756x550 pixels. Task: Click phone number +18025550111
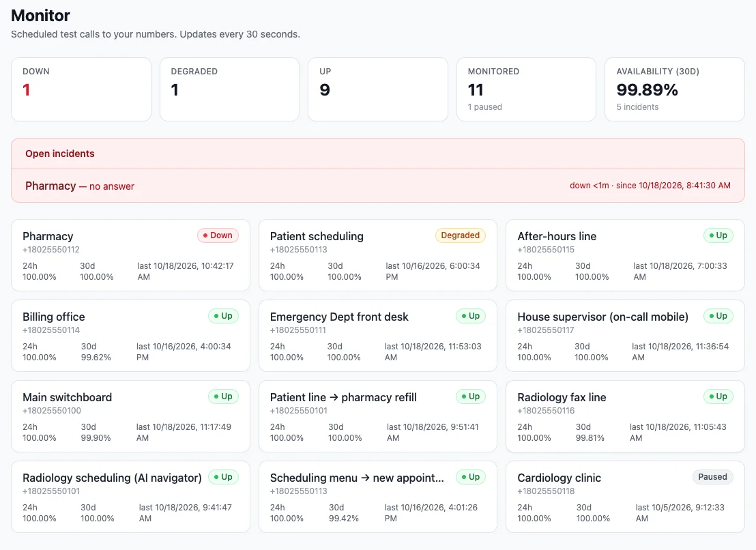click(298, 330)
